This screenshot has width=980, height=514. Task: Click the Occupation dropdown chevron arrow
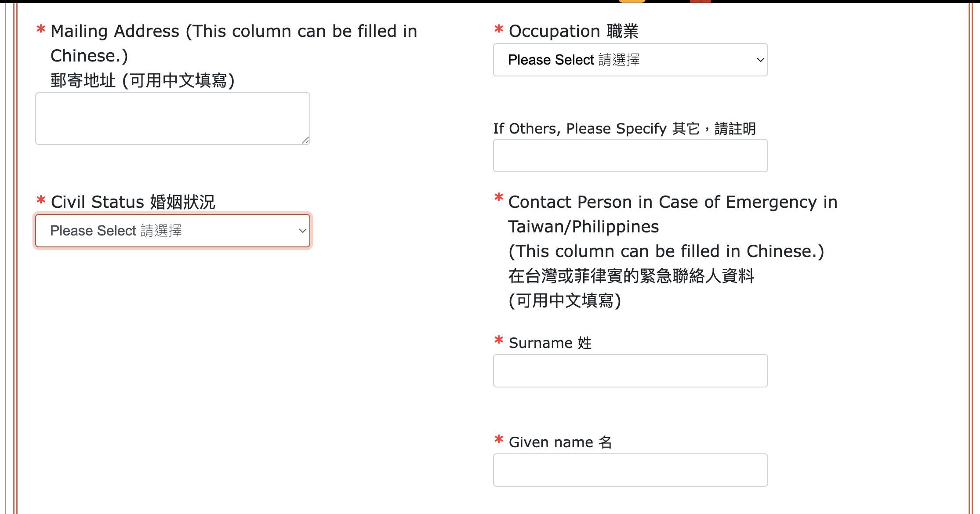coord(760,60)
